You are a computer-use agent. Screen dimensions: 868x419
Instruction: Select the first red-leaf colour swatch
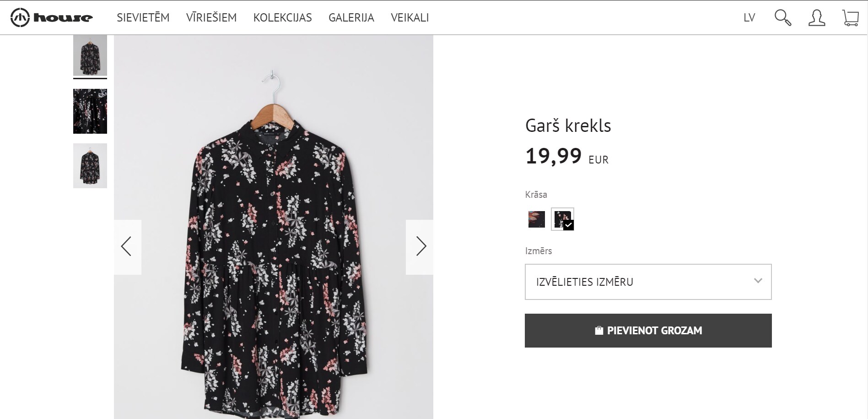pos(536,219)
